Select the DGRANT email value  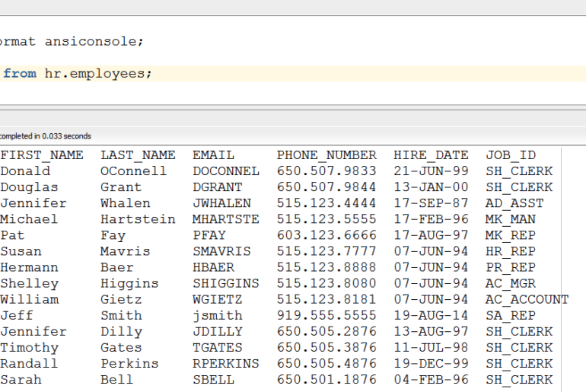coord(217,187)
